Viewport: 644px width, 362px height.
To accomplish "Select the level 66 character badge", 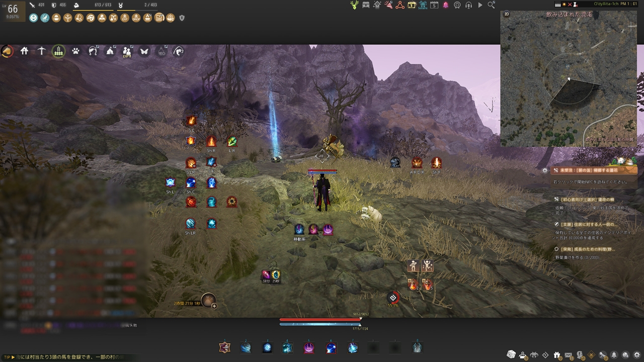I will click(12, 11).
